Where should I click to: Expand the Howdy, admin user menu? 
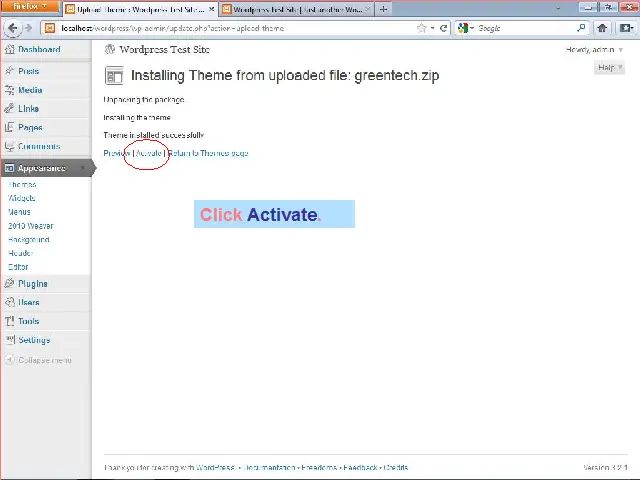tap(594, 50)
